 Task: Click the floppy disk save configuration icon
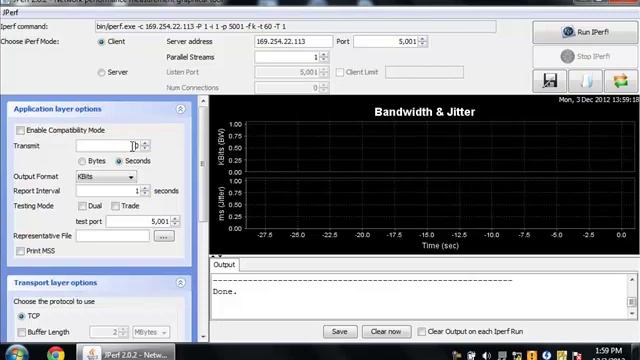coord(550,81)
